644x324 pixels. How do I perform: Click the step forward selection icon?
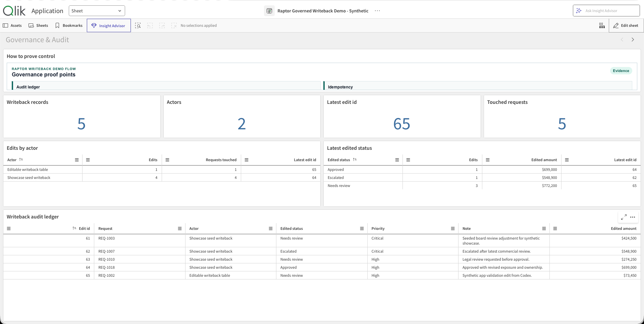pos(162,25)
